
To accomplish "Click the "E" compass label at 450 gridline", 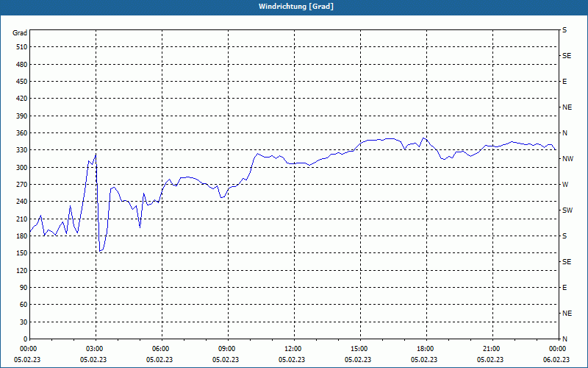I will [564, 82].
